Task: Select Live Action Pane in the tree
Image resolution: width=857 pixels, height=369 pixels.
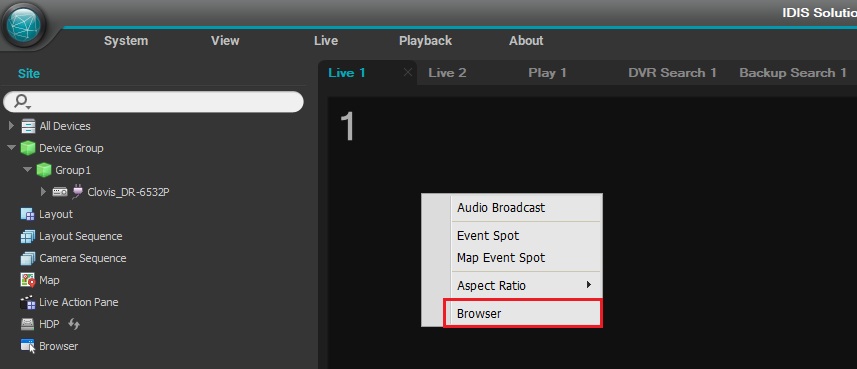Action: pos(79,302)
